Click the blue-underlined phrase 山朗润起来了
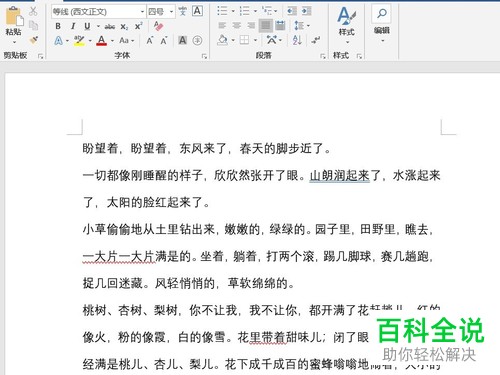This screenshot has width=500, height=375. pos(345,175)
